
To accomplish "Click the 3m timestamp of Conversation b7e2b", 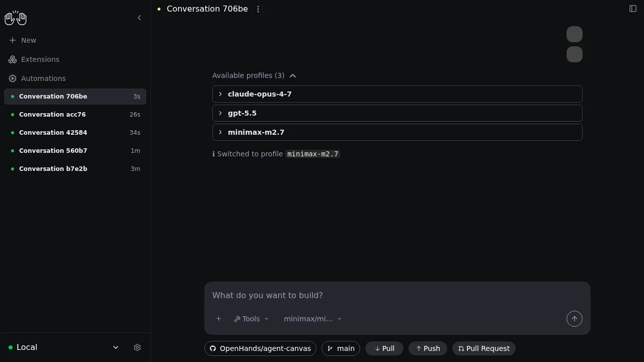I will (135, 169).
